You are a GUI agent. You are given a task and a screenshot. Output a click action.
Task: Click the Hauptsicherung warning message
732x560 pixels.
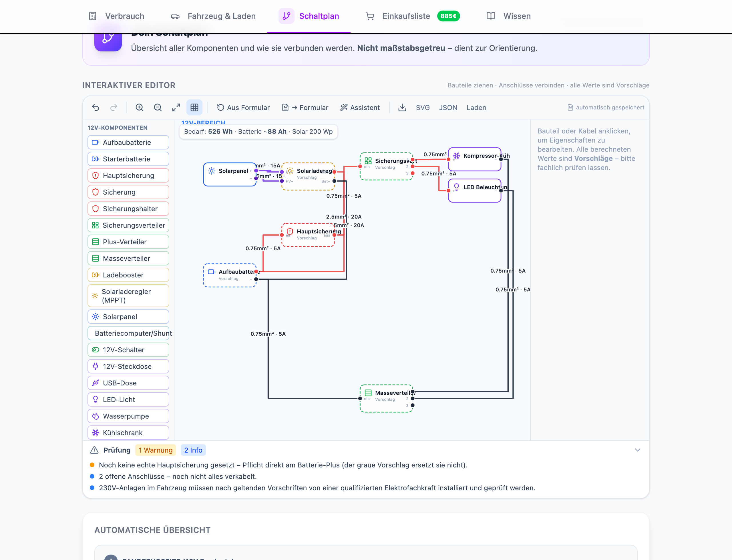point(283,465)
